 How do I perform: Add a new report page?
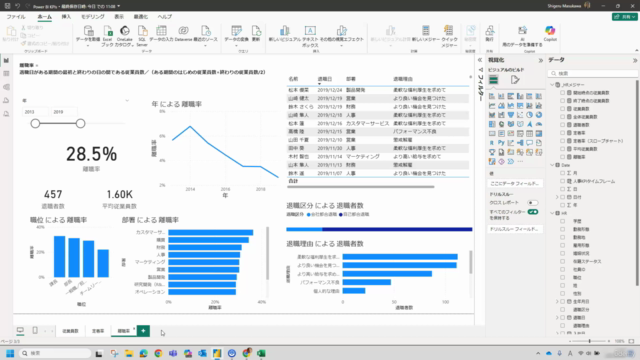point(143,331)
